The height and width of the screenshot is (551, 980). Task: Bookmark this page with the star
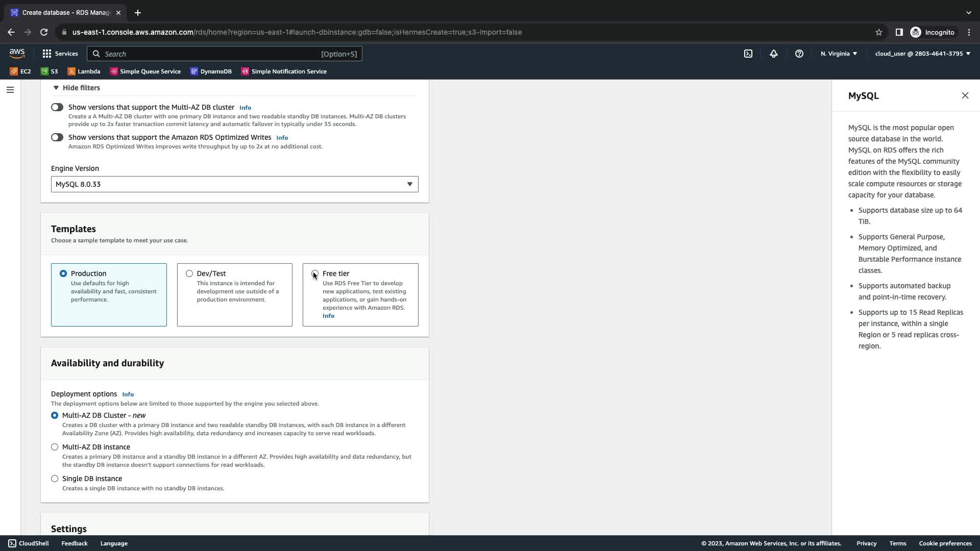click(878, 32)
